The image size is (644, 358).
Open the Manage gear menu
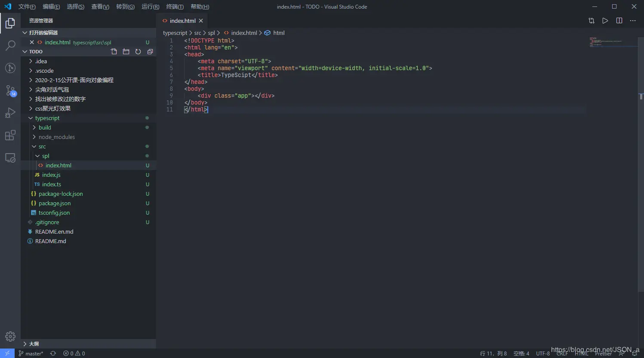tap(10, 336)
